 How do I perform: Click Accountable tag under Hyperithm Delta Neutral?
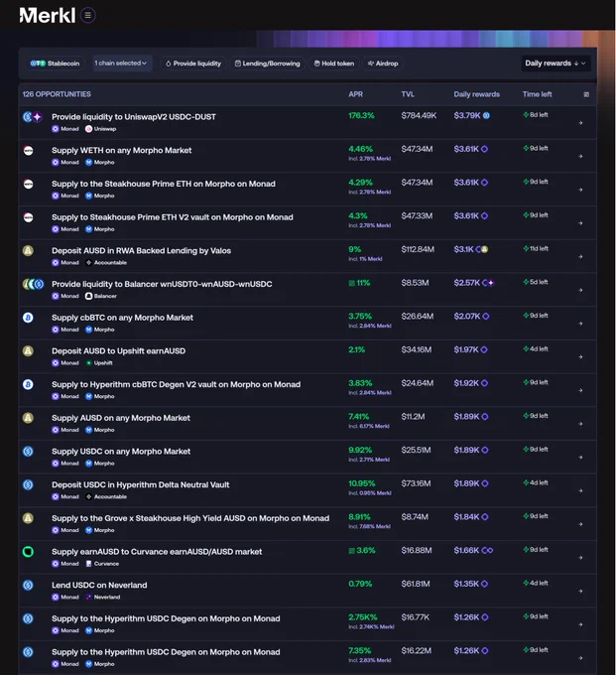click(x=106, y=496)
